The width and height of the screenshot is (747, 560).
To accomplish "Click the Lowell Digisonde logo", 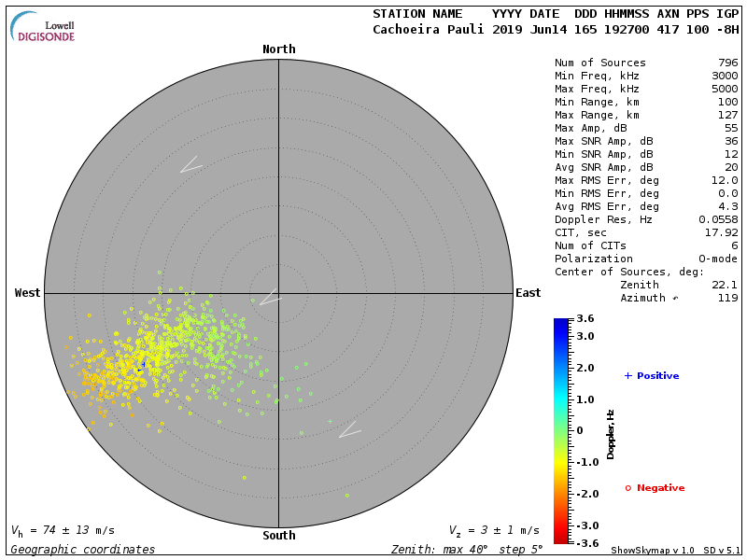I will (44, 28).
